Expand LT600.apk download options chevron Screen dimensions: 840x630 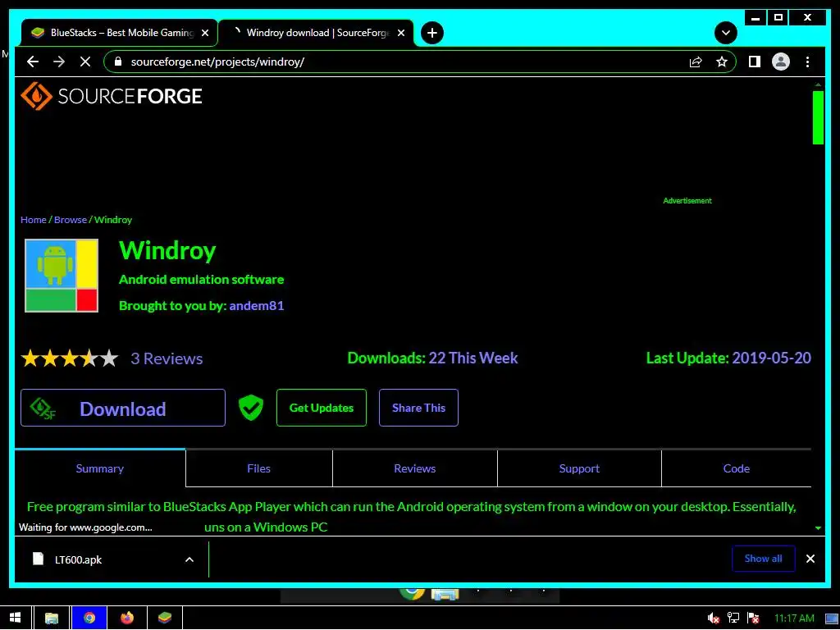(x=189, y=559)
